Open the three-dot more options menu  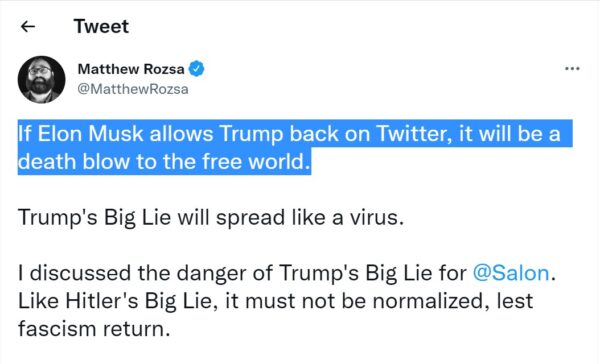tap(572, 69)
